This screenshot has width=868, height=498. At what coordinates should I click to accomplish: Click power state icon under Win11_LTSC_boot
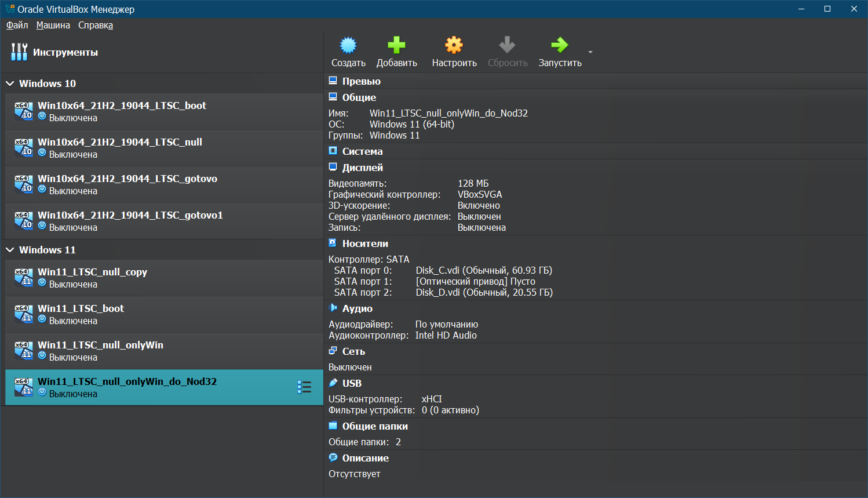42,320
